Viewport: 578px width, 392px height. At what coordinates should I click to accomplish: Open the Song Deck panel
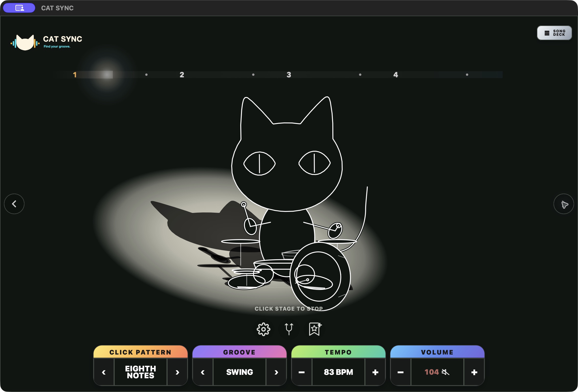tap(554, 33)
